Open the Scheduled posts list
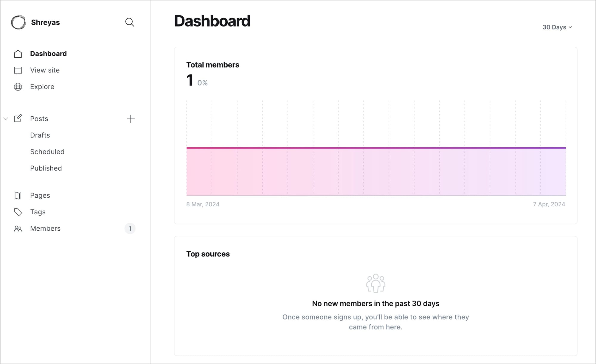Image resolution: width=596 pixels, height=364 pixels. point(47,152)
